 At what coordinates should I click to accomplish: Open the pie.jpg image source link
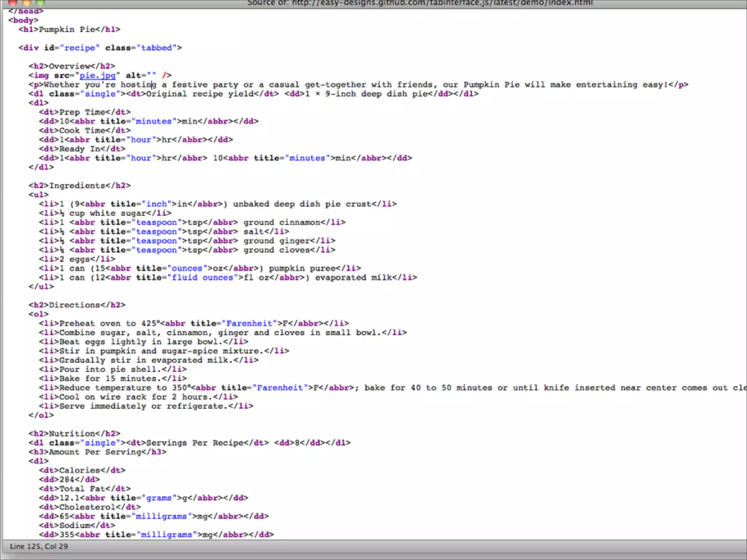coord(97,75)
